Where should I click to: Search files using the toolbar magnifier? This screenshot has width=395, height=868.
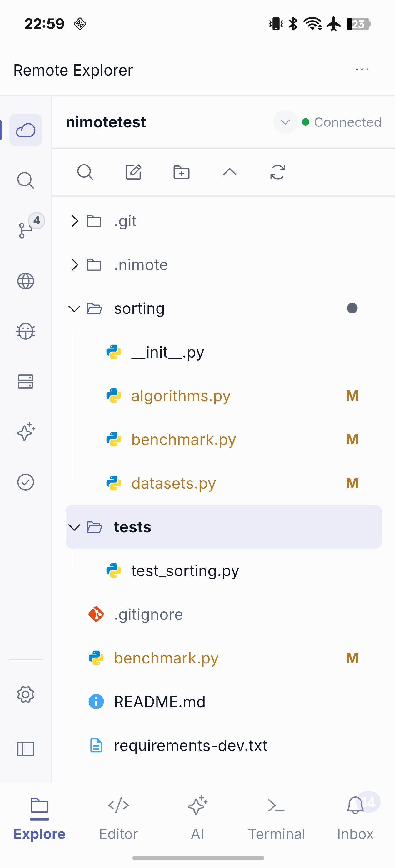point(85,172)
